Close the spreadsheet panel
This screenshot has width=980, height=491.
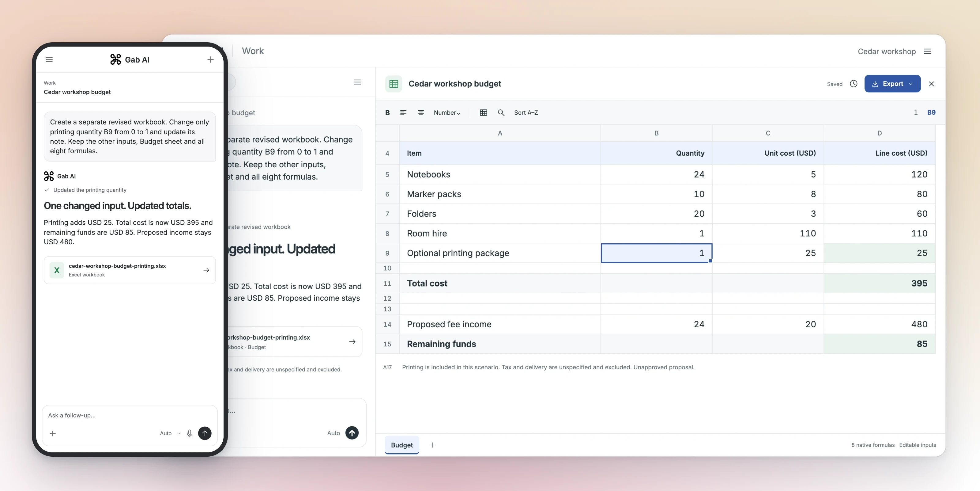pyautogui.click(x=931, y=84)
